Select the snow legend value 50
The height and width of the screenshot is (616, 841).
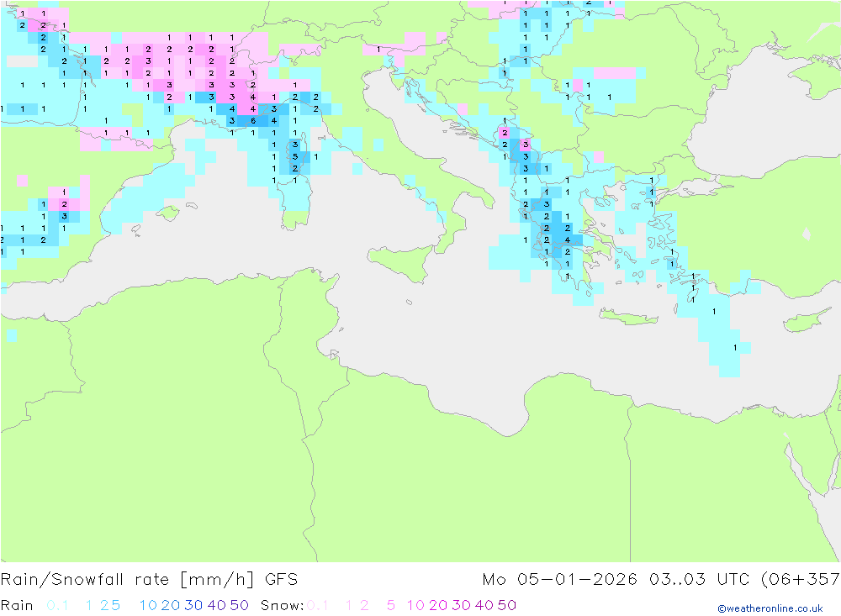coord(507,605)
